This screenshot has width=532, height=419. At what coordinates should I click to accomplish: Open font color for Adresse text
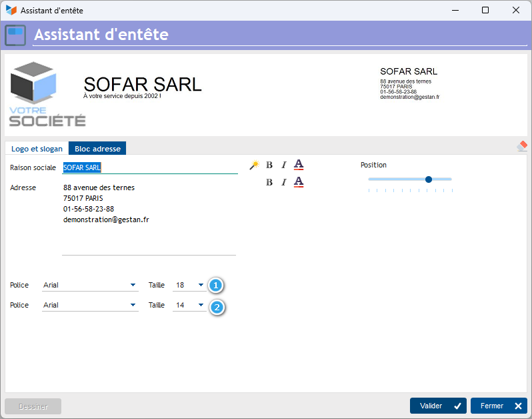299,182
